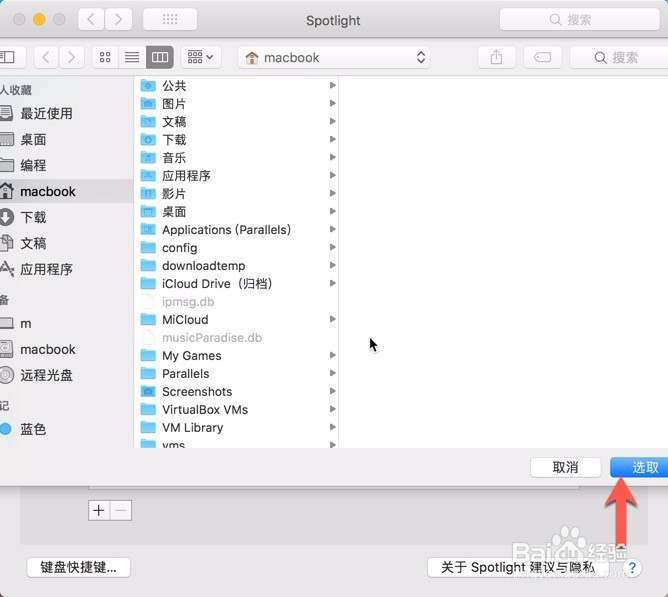
Task: Select the downloadtemp folder
Action: [x=238, y=265]
